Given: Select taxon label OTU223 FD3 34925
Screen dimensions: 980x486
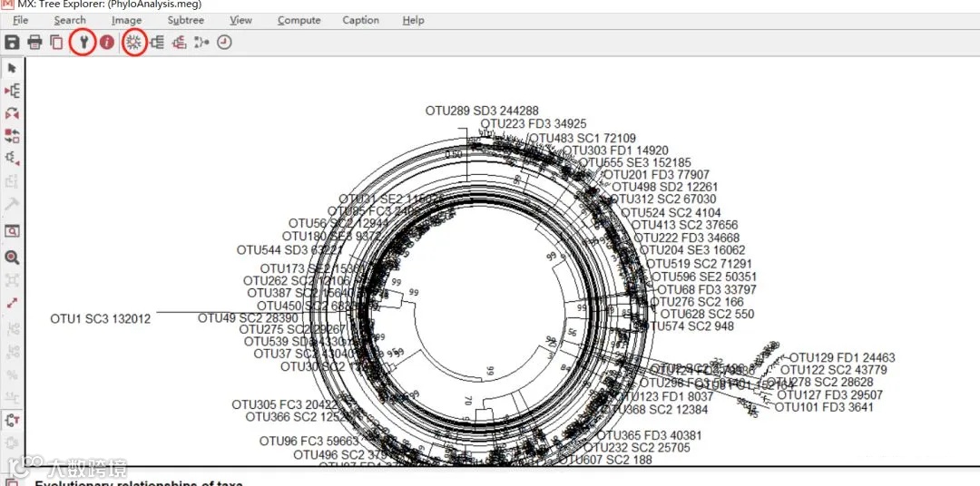Looking at the screenshot, I should tap(534, 124).
